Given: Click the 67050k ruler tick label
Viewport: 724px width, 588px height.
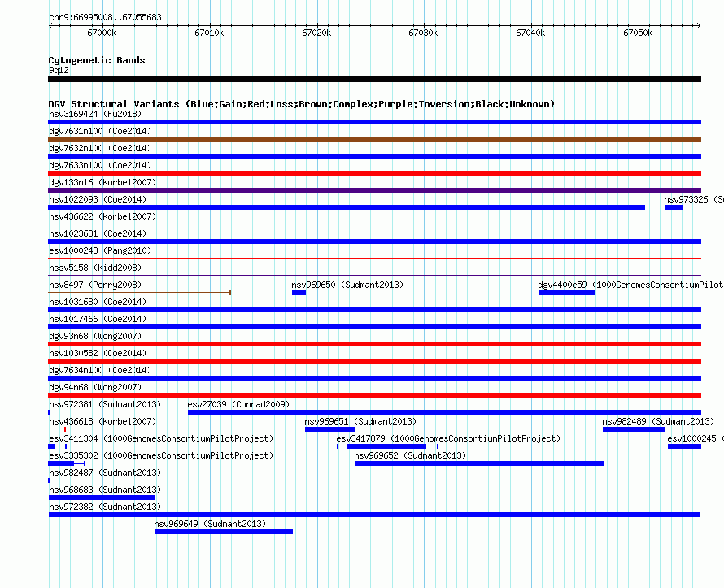Looking at the screenshot, I should coord(638,33).
